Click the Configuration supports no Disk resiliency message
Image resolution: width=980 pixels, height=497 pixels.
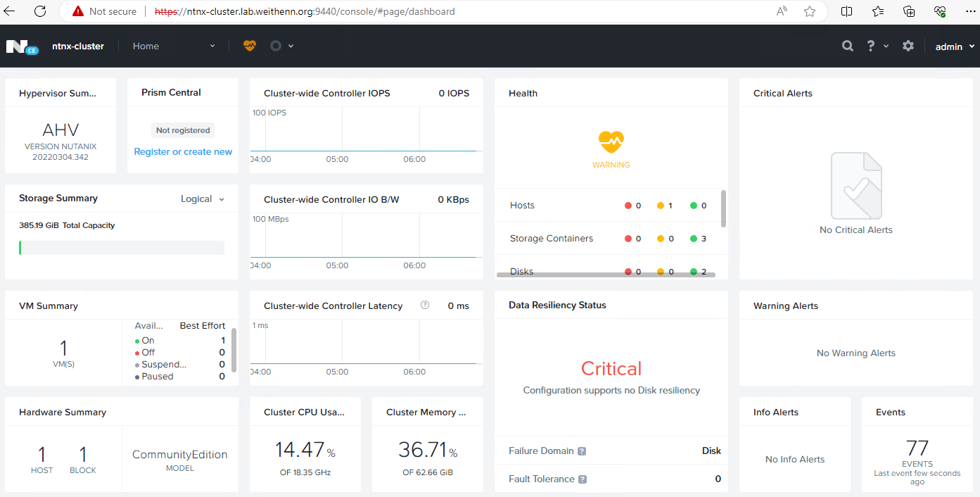(x=611, y=391)
